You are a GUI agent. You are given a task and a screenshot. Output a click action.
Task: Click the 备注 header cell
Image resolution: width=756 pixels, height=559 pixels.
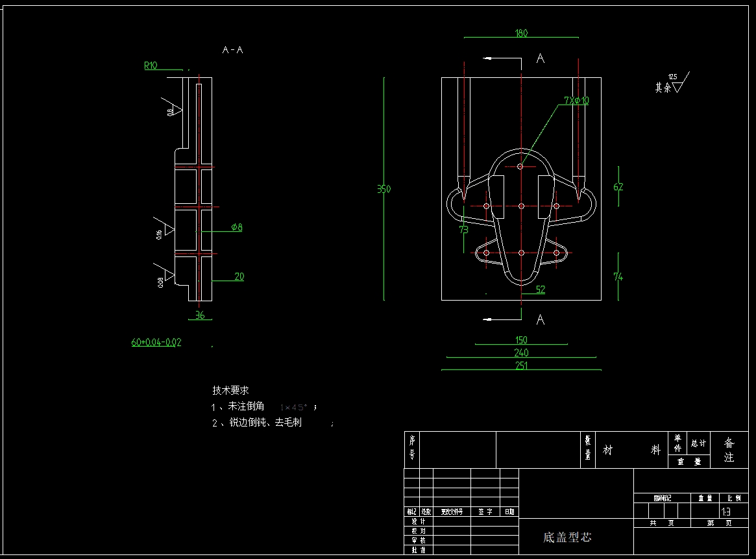(729, 449)
